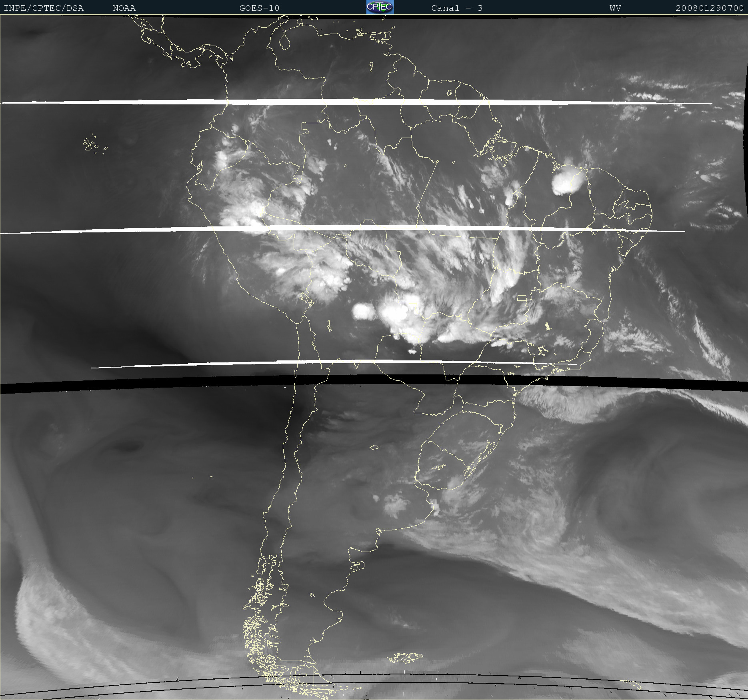Screen dimensions: 748x700
Task: Click the GOES-10 satellite label
Action: coord(260,8)
